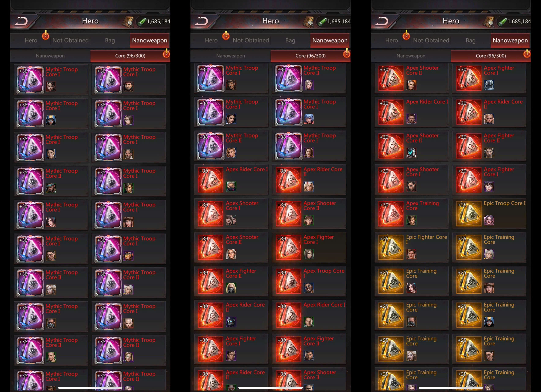Viewport: 541px width, 392px height.
Task: Select the Apex Troop Core I icon
Action: 288,281
